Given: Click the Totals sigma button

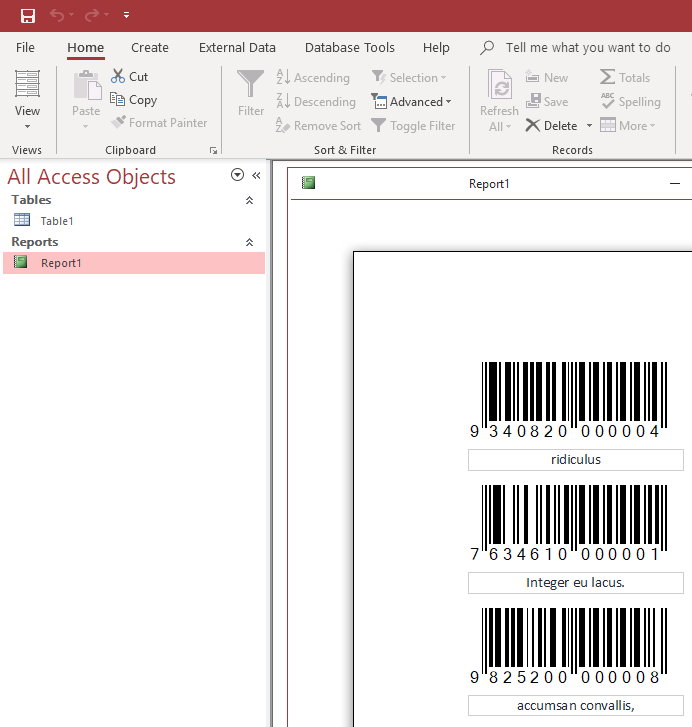Looking at the screenshot, I should tap(625, 77).
